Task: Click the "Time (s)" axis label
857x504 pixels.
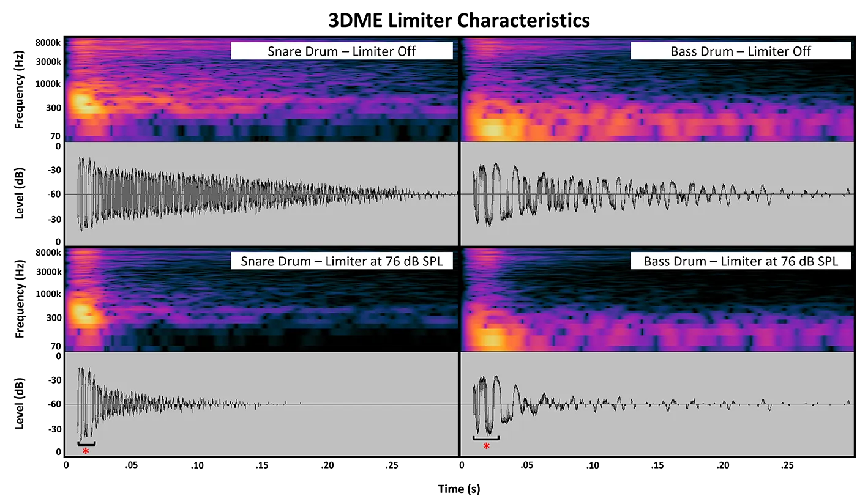Action: pos(459,489)
